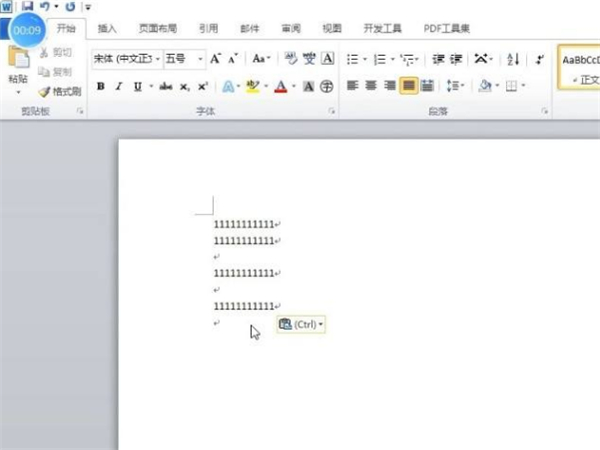Select justify alignment icon
600x450 pixels.
[409, 86]
